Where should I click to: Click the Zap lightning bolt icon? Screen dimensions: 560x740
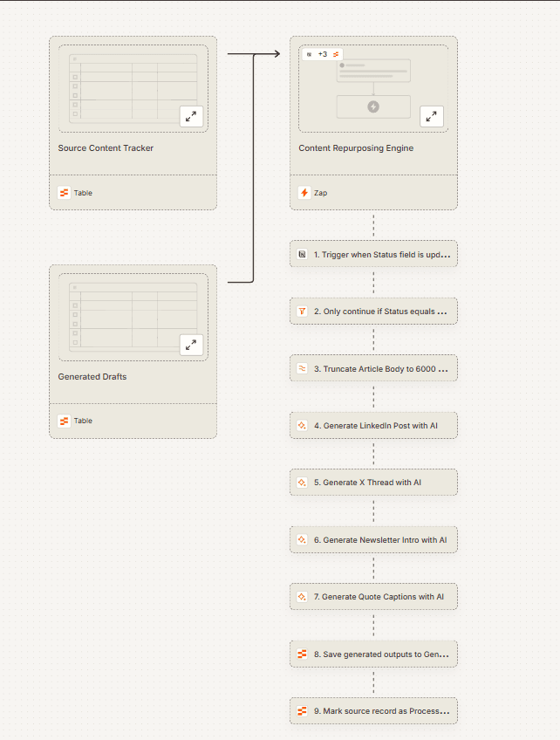[x=304, y=193]
